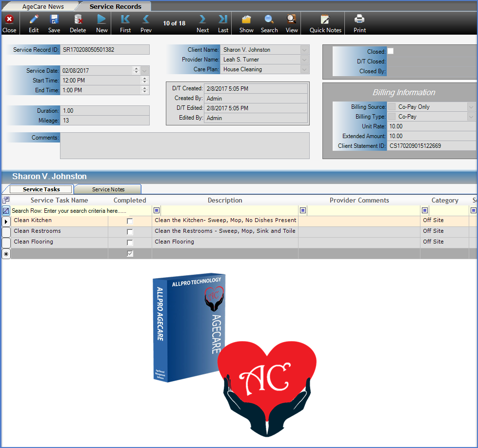
Task: Save the service record
Action: coord(54,20)
